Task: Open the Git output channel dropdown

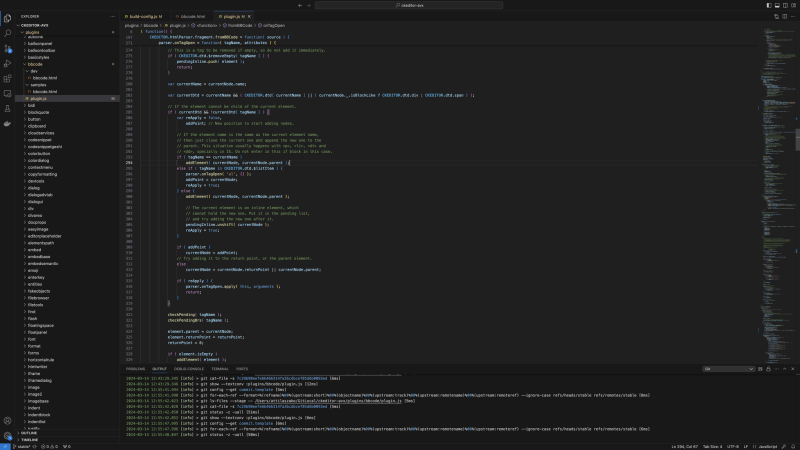Action: [x=728, y=369]
